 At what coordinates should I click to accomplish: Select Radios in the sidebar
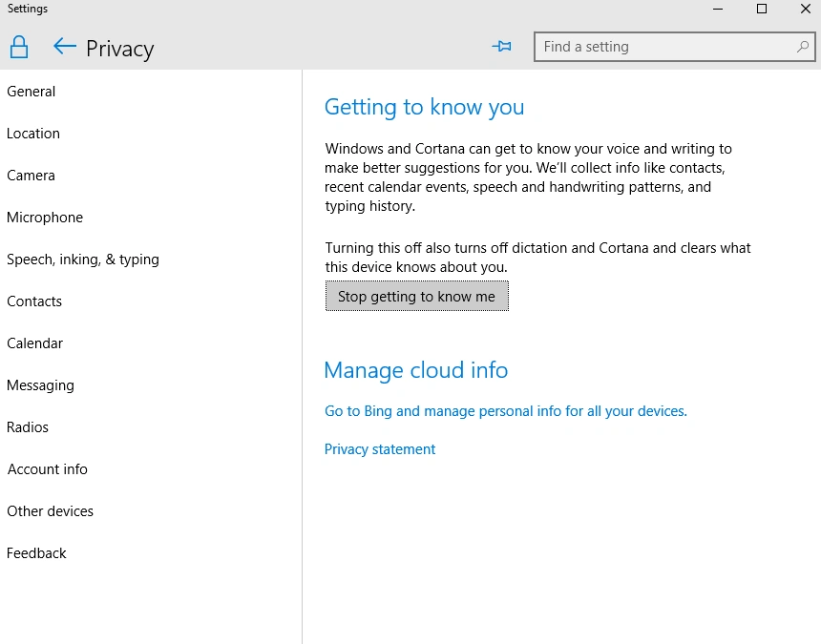[28, 427]
